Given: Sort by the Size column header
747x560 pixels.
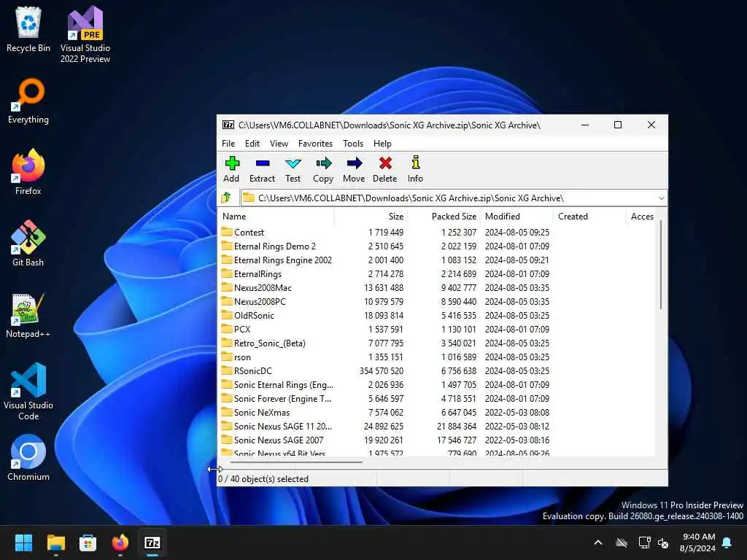Looking at the screenshot, I should click(370, 216).
